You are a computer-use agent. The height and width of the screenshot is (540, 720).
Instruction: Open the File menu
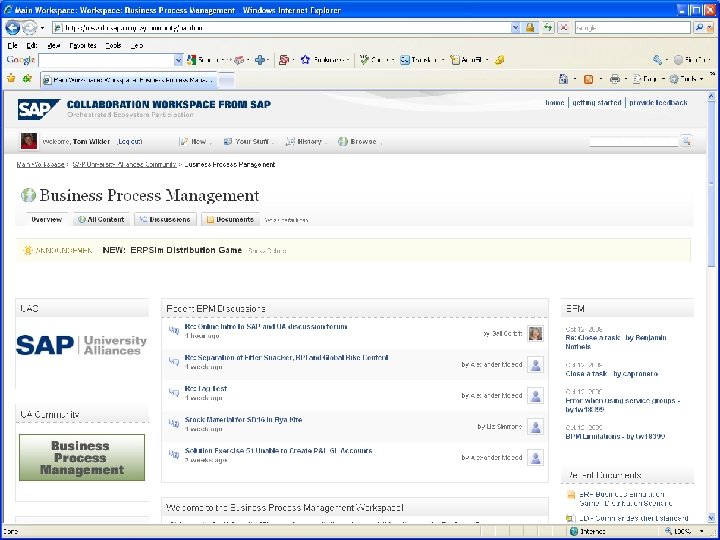click(12, 45)
